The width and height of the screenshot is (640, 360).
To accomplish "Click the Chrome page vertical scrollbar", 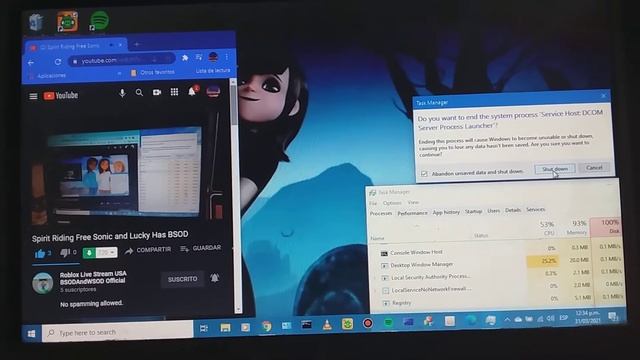I will pyautogui.click(x=235, y=196).
